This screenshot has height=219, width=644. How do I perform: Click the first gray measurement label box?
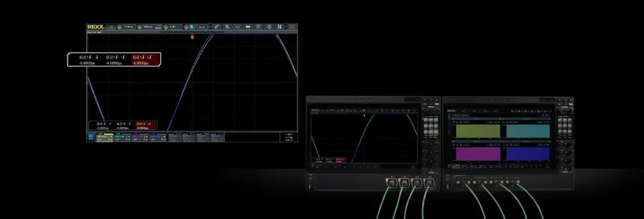[x=175, y=137]
